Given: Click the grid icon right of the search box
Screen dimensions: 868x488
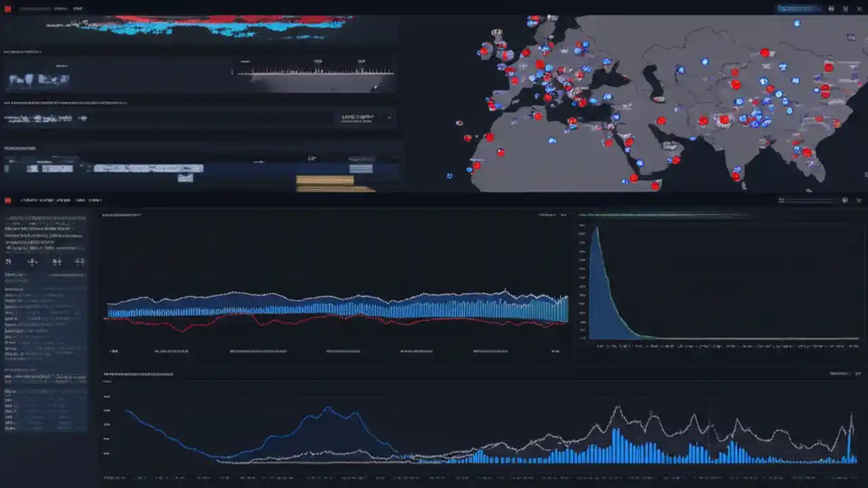Looking at the screenshot, I should pos(846,8).
